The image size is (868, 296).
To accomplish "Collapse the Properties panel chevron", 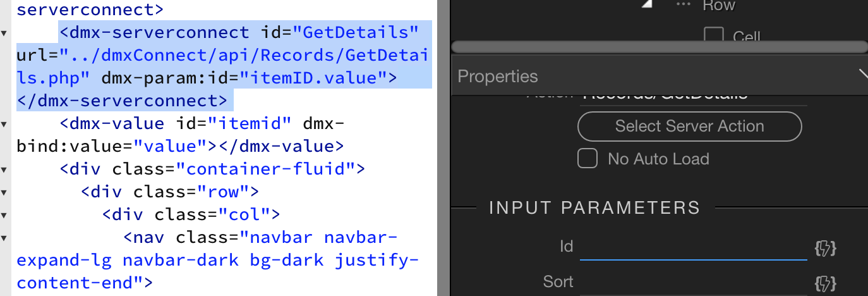I will point(863,76).
